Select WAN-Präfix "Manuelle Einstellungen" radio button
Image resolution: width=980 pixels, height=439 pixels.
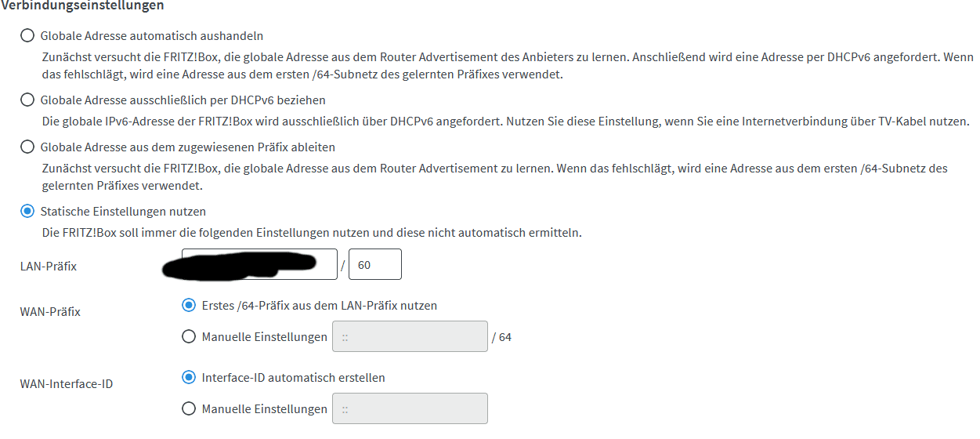188,337
